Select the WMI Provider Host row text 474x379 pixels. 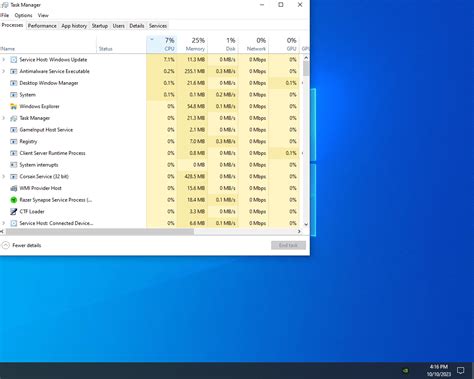(40, 188)
